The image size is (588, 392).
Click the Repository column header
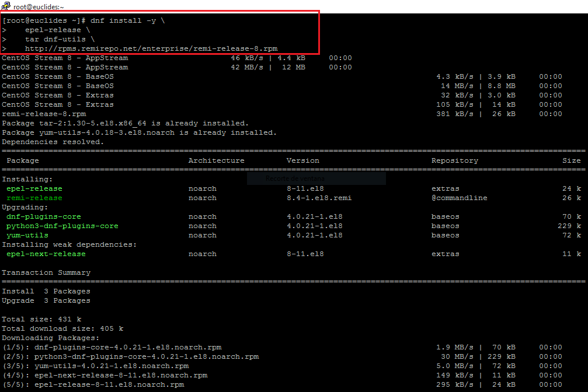coord(454,160)
